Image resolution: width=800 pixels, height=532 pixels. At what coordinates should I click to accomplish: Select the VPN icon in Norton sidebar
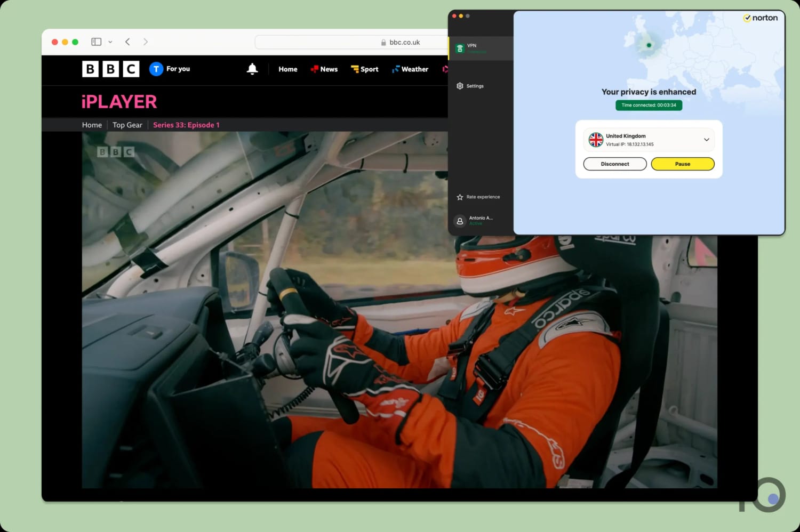click(x=460, y=49)
